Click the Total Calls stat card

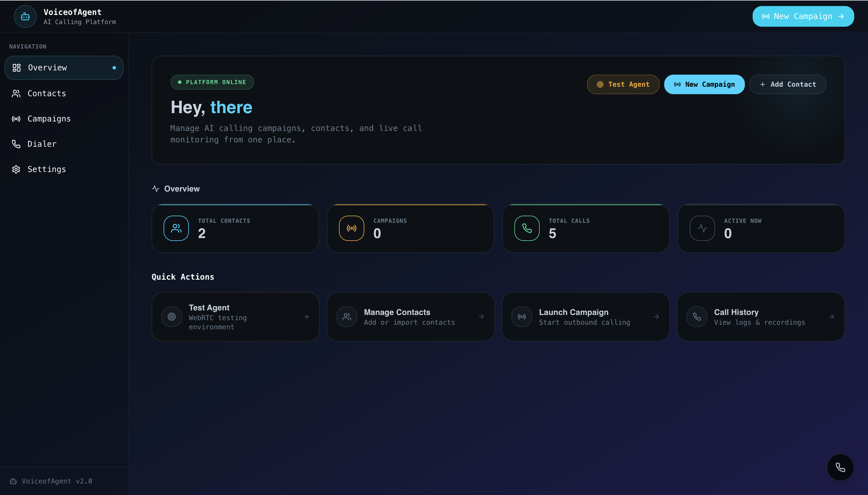click(586, 228)
